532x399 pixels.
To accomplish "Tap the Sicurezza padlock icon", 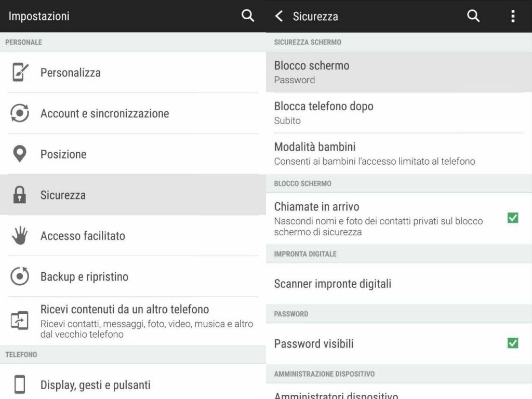I will (x=20, y=194).
